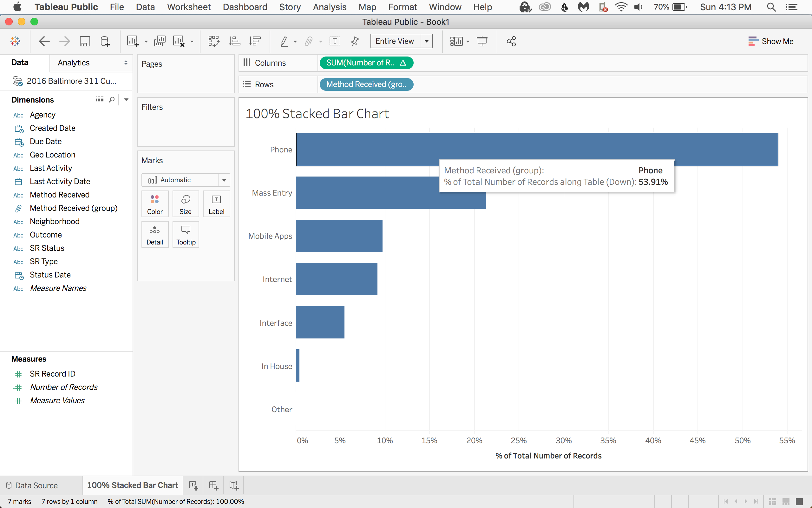812x508 pixels.
Task: Undo with the back arrow icon
Action: pos(44,41)
